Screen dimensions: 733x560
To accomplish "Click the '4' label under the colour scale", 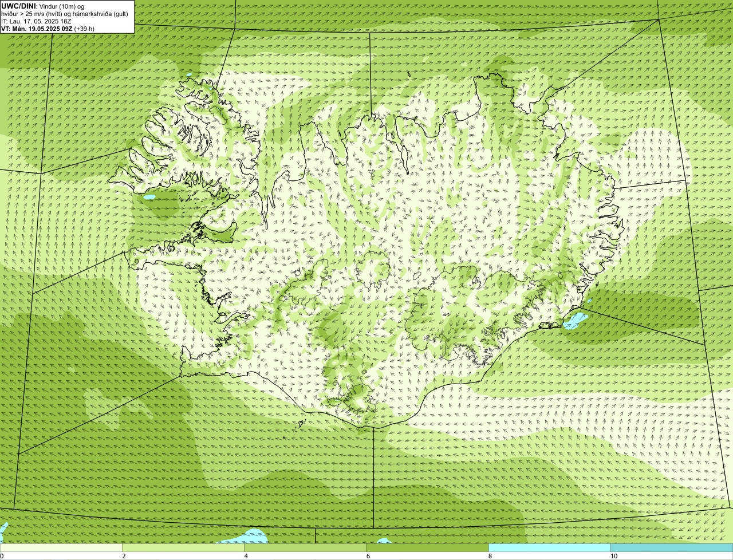I will (x=246, y=556).
